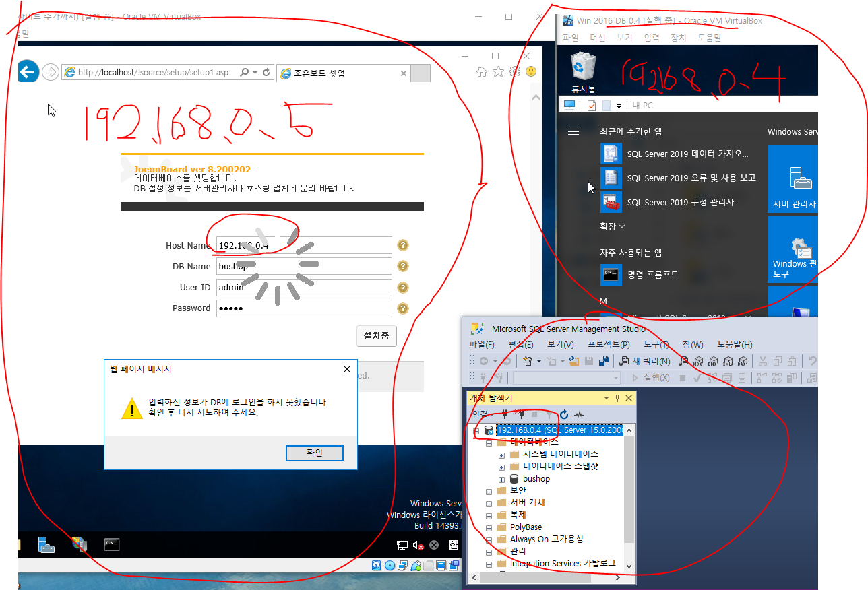This screenshot has height=590, width=868.
Task: Expand the 보안 node
Action: click(x=489, y=491)
